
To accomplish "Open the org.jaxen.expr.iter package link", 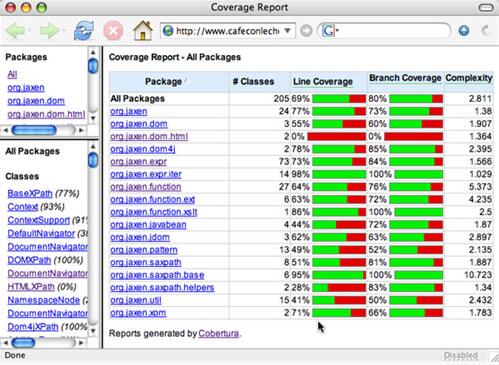I will point(146,174).
